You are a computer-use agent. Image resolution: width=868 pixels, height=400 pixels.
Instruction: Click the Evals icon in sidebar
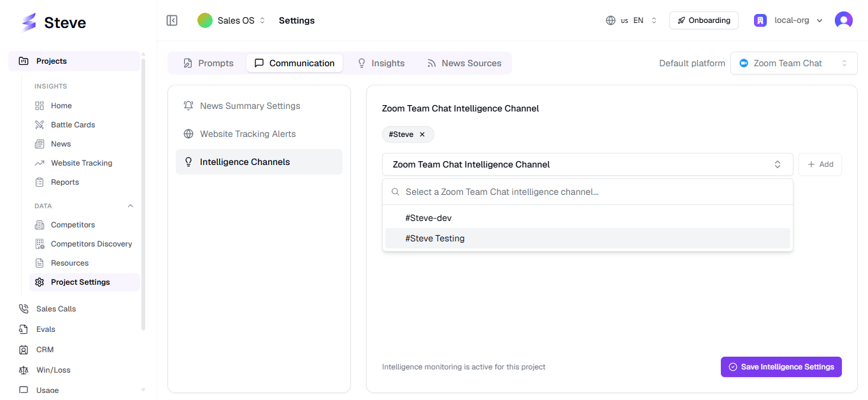click(x=24, y=329)
